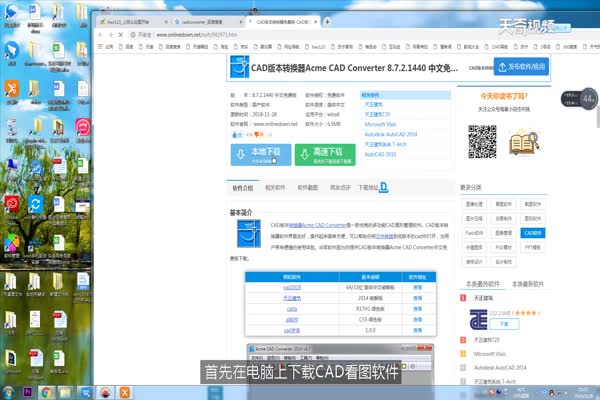Open Adobe Premiere from the taskbar
The height and width of the screenshot is (400, 600).
(x=28, y=392)
